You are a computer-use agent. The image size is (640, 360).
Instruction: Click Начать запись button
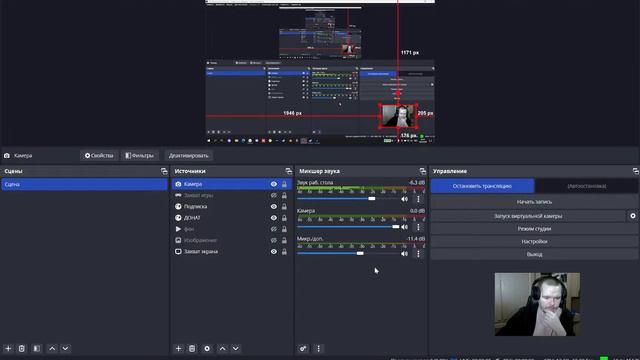pyautogui.click(x=534, y=202)
